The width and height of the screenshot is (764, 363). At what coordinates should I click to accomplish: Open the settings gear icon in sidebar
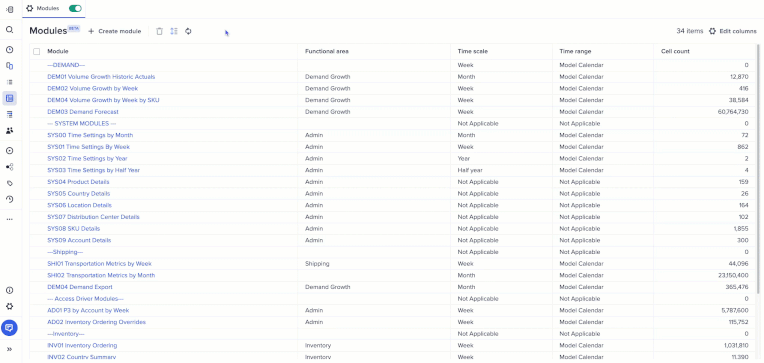9,306
